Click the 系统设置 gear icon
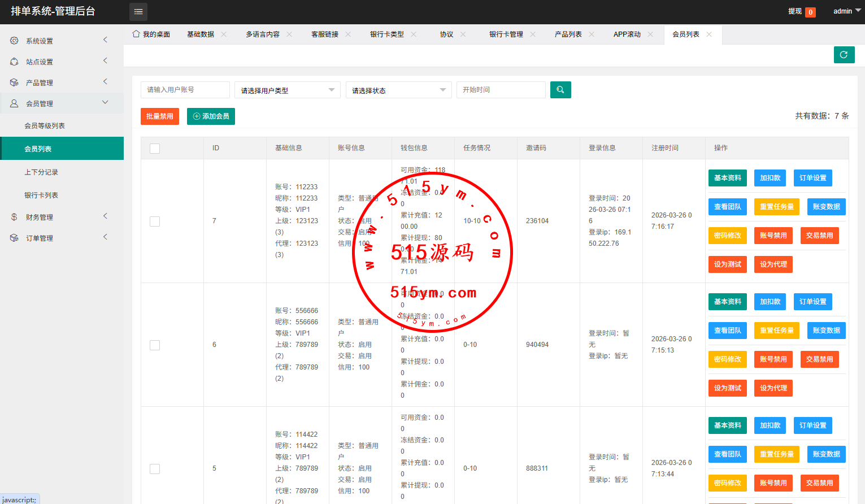This screenshot has width=865, height=504. (14, 41)
